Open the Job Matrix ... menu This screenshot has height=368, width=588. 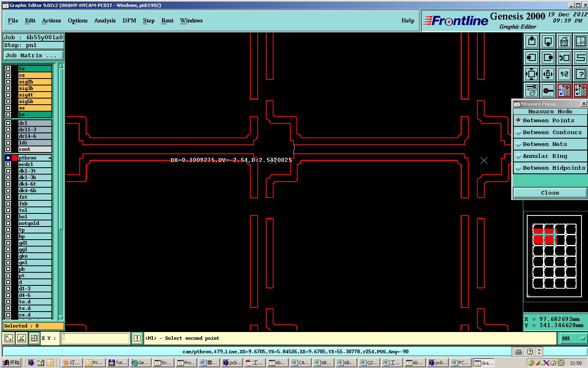33,56
